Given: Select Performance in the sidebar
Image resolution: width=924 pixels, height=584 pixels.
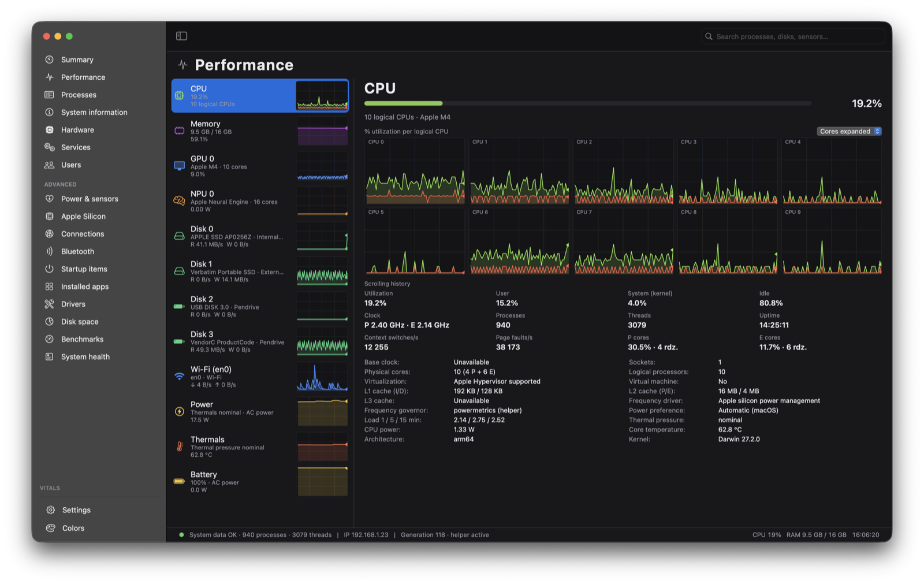Looking at the screenshot, I should pos(83,77).
